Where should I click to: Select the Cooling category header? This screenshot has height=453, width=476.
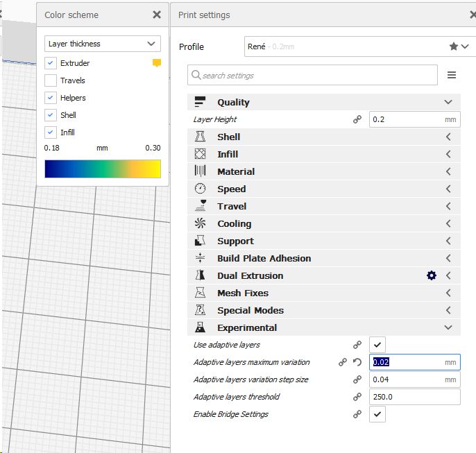(x=324, y=223)
